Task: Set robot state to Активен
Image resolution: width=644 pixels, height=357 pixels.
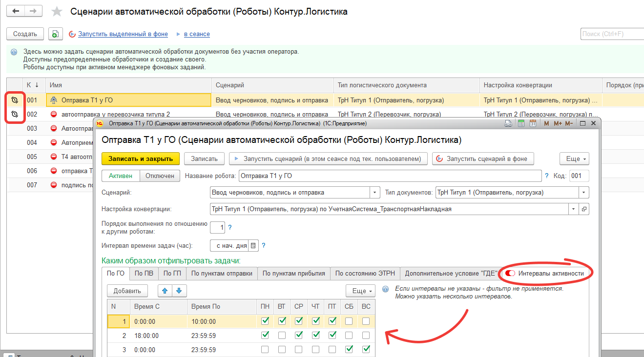Action: [121, 176]
